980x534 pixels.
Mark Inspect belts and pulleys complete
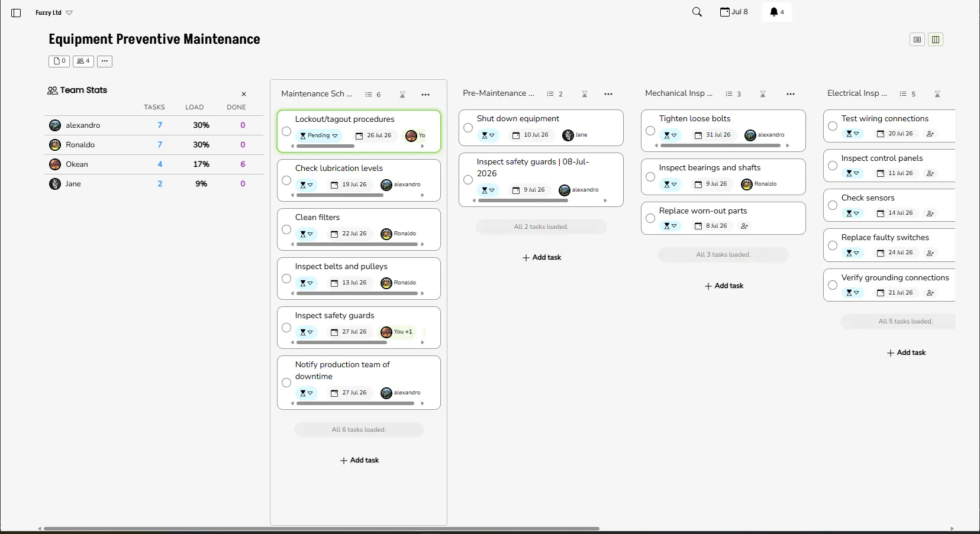click(286, 279)
